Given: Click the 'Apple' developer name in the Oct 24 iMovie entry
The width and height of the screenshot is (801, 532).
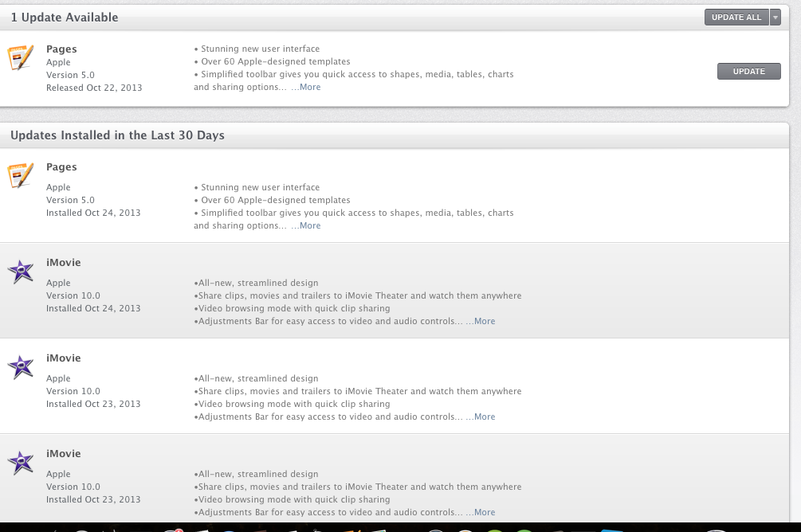Looking at the screenshot, I should coord(58,283).
